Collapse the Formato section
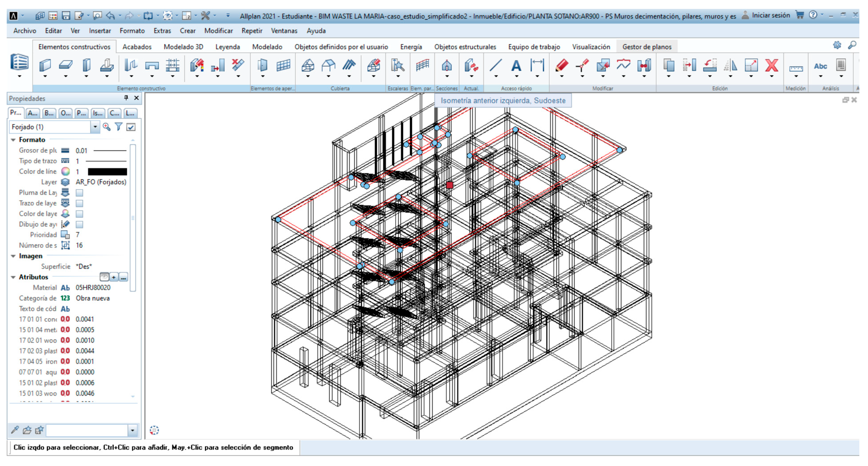This screenshot has height=466, width=868. pyautogui.click(x=13, y=140)
